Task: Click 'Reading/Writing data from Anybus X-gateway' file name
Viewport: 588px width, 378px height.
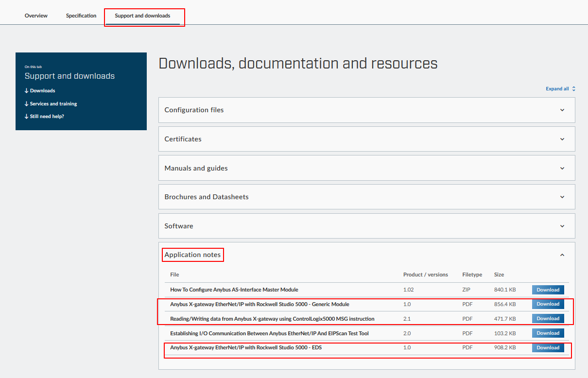Action: pos(272,319)
